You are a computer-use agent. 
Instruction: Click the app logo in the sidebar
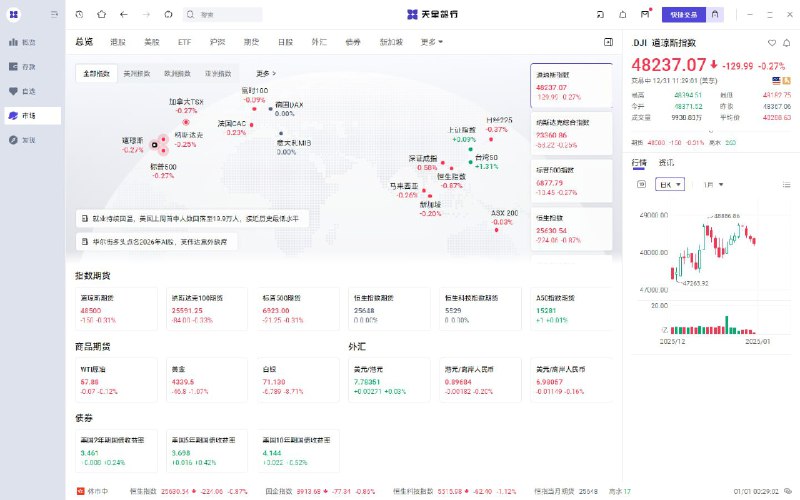pyautogui.click(x=14, y=14)
